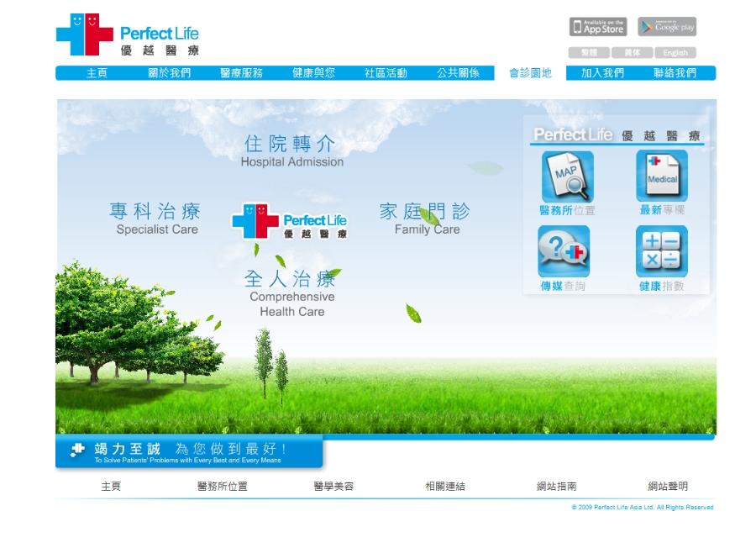Click the health index calculator icon
Screen dimensions: 756x548
(x=662, y=251)
